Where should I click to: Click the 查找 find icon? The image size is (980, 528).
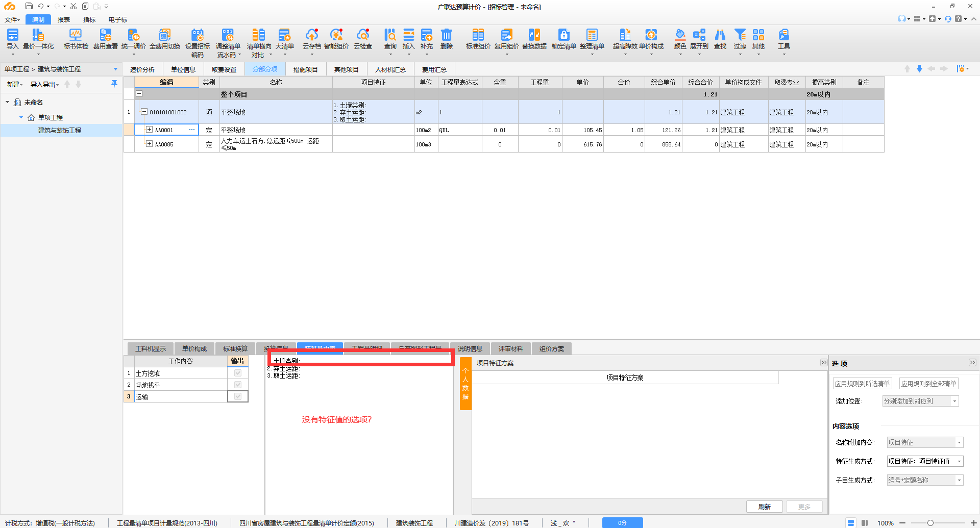pyautogui.click(x=720, y=35)
